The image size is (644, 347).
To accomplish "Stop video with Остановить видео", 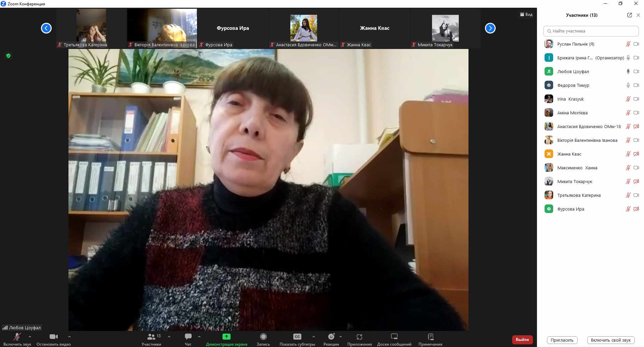I will pyautogui.click(x=53, y=337).
